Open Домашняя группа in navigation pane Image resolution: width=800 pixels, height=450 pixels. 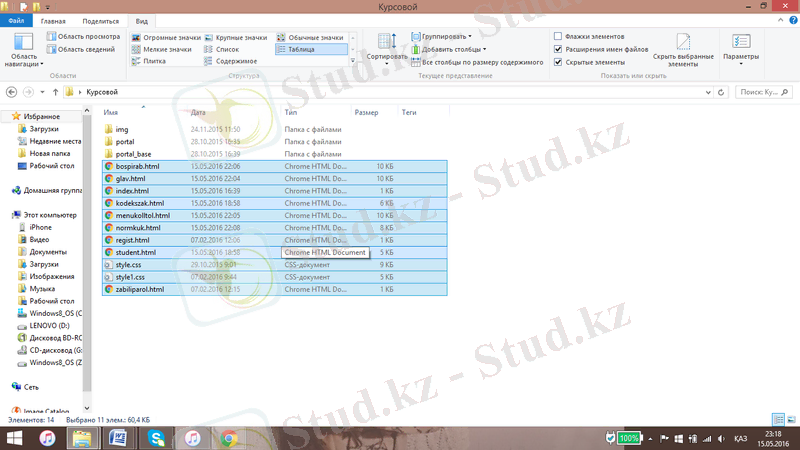[x=53, y=190]
